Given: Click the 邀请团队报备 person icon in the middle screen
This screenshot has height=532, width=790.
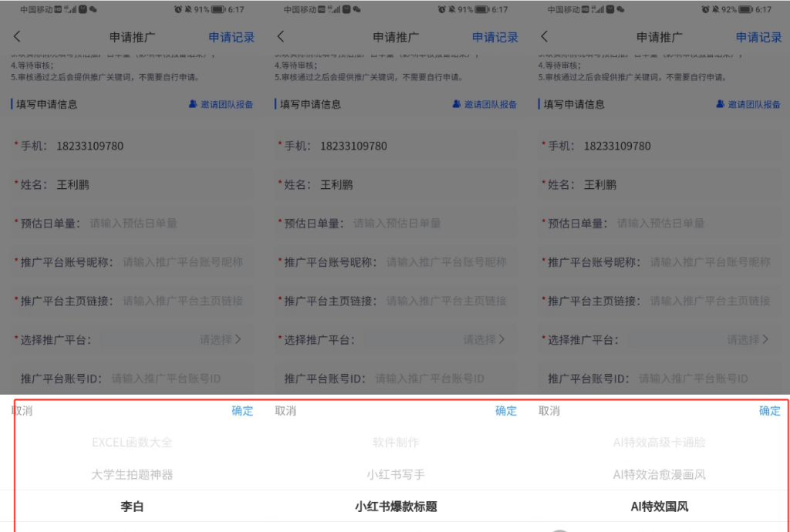Looking at the screenshot, I should click(456, 104).
